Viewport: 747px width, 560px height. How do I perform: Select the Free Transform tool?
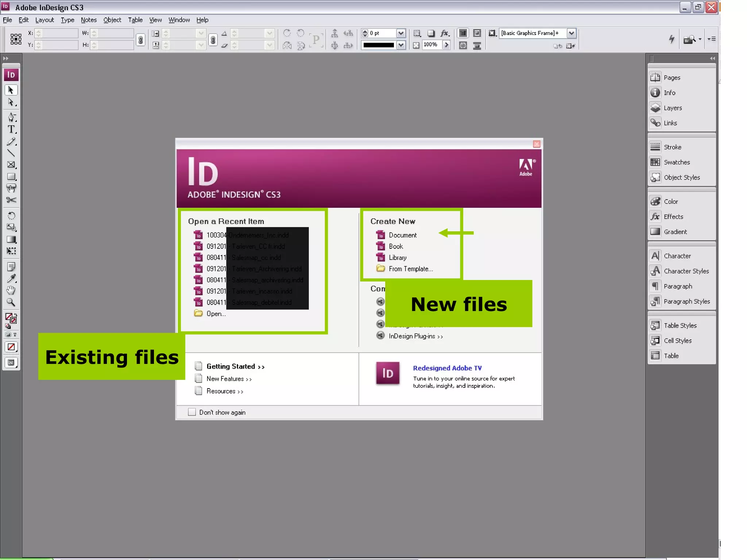11,251
